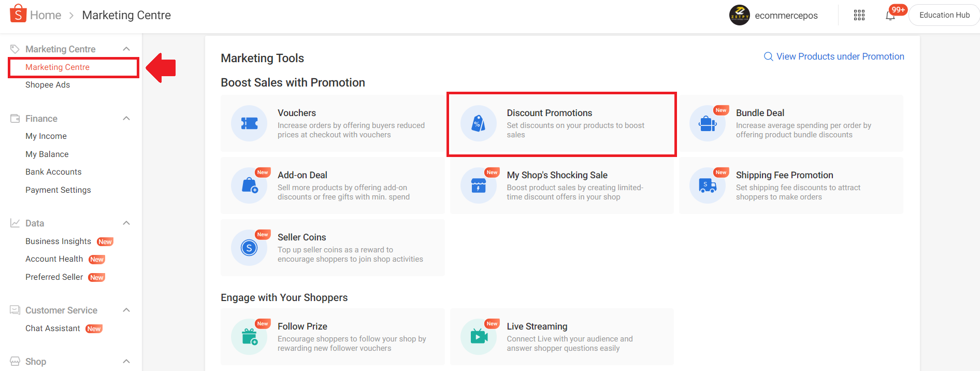Collapse the Finance sidebar section

tap(126, 118)
